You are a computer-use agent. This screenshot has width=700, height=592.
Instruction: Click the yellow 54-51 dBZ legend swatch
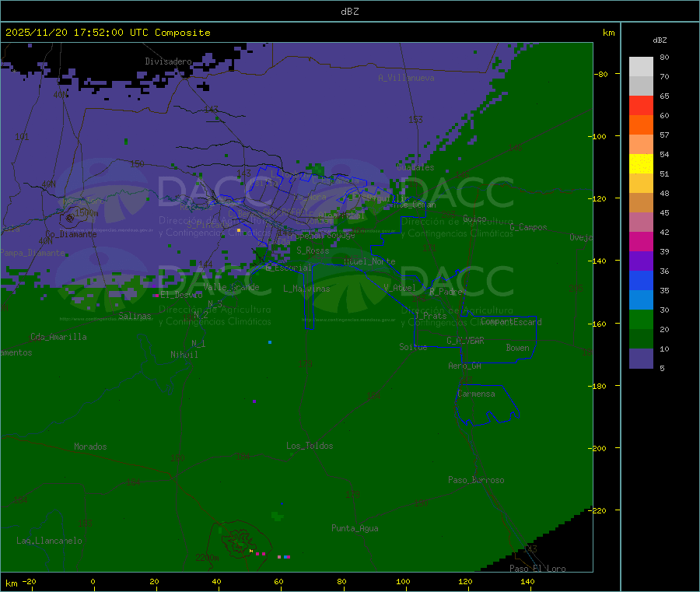pyautogui.click(x=641, y=164)
